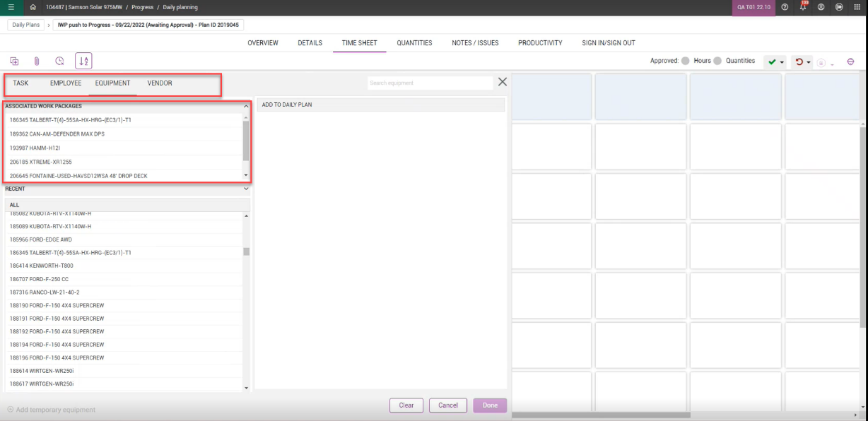Open the apps grid icon
Image resolution: width=868 pixels, height=421 pixels.
click(x=857, y=7)
